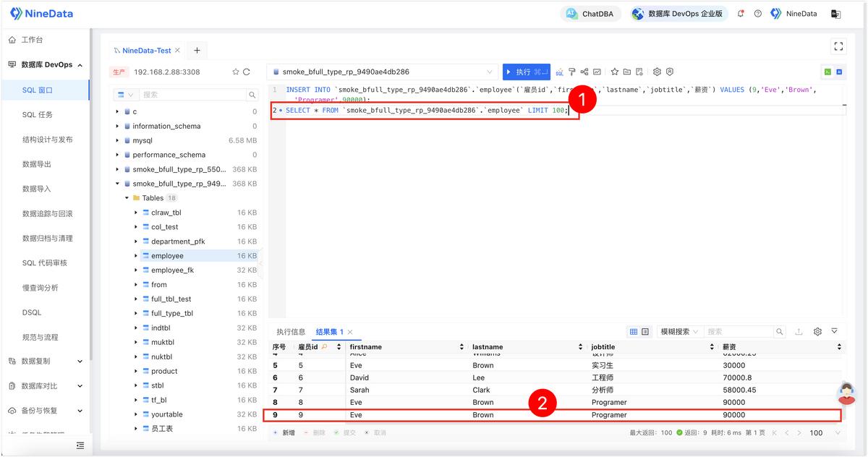868x457 pixels.
Task: Switch result view to form mode
Action: (645, 331)
